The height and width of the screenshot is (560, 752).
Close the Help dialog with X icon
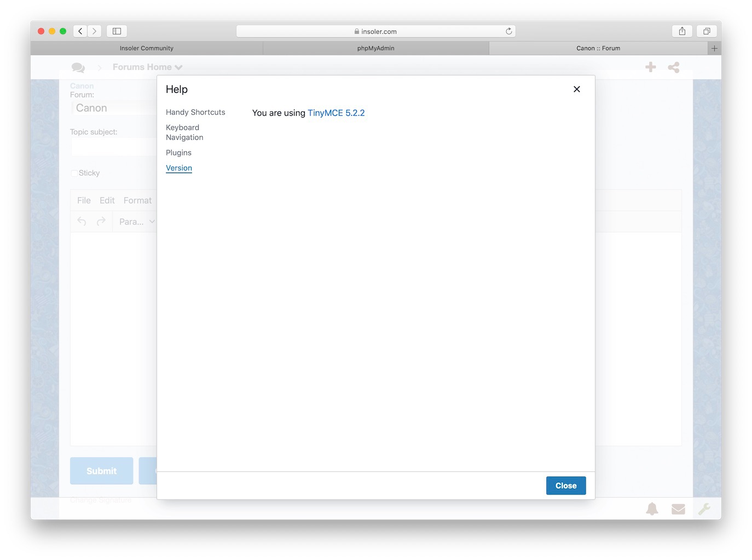pos(576,89)
